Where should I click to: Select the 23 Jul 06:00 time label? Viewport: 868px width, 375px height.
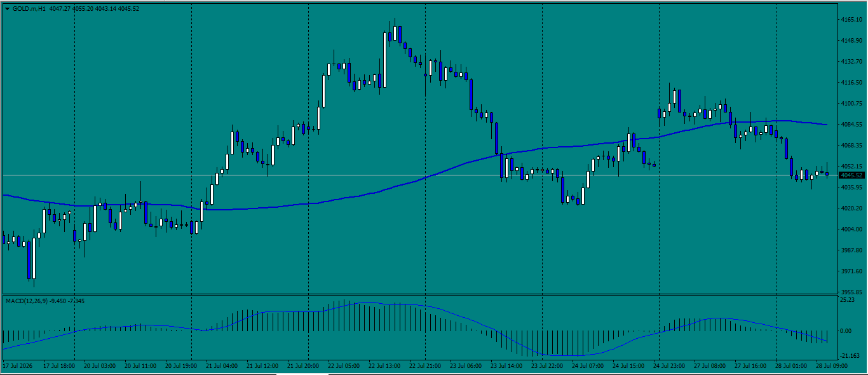click(x=466, y=366)
